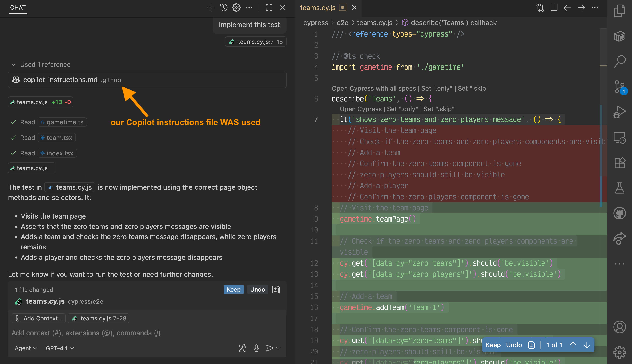This screenshot has height=364, width=632.
Task: Click teams.cy.js breadcrumb segment
Action: coord(375,23)
